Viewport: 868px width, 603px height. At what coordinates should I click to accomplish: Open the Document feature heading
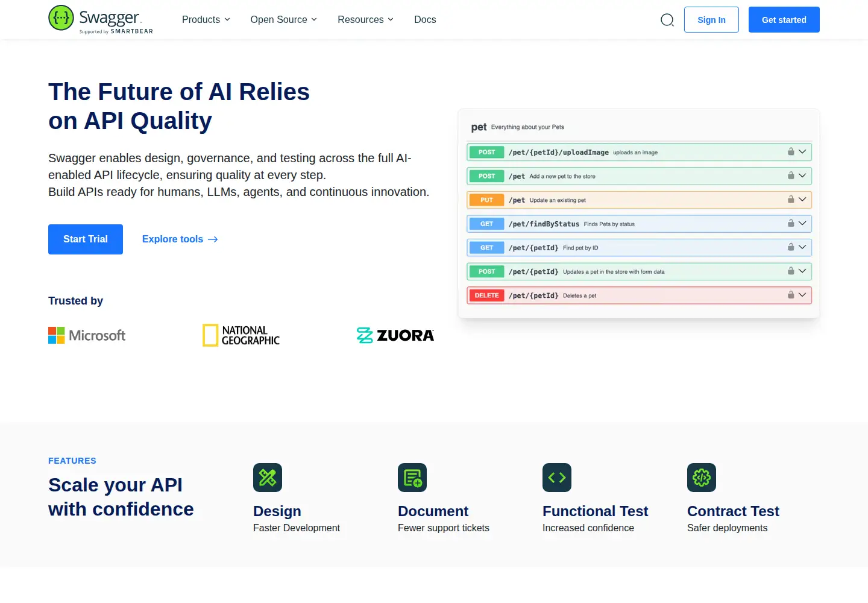coord(433,511)
